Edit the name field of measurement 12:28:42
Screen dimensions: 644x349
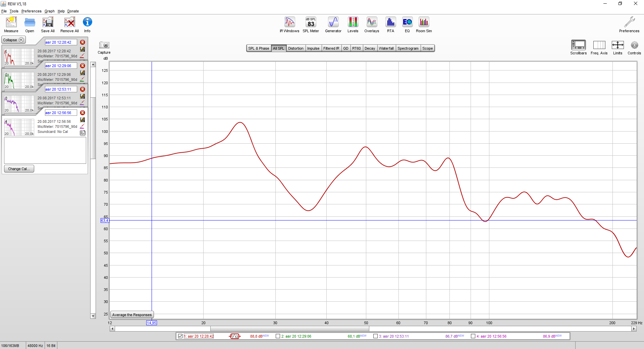(x=61, y=42)
